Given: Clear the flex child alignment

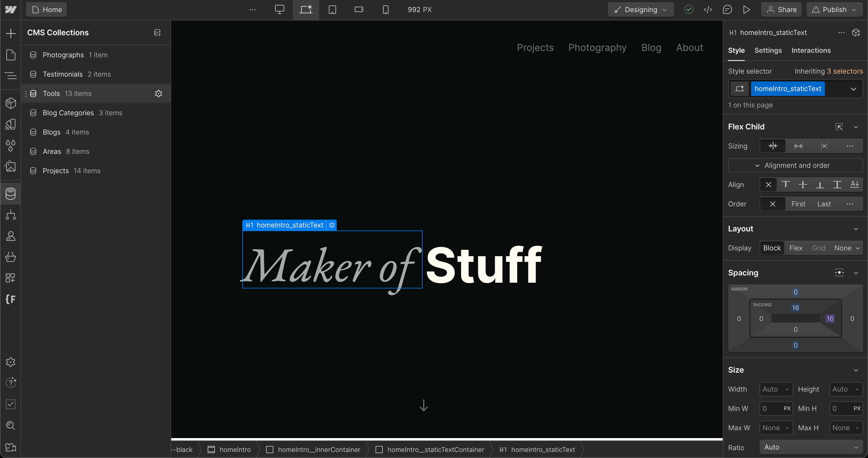Looking at the screenshot, I should pyautogui.click(x=768, y=184).
